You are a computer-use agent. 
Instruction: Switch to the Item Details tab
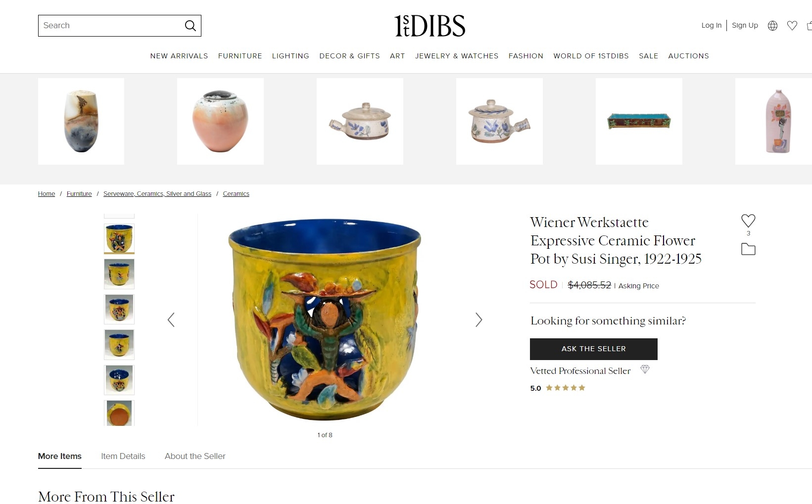123,456
